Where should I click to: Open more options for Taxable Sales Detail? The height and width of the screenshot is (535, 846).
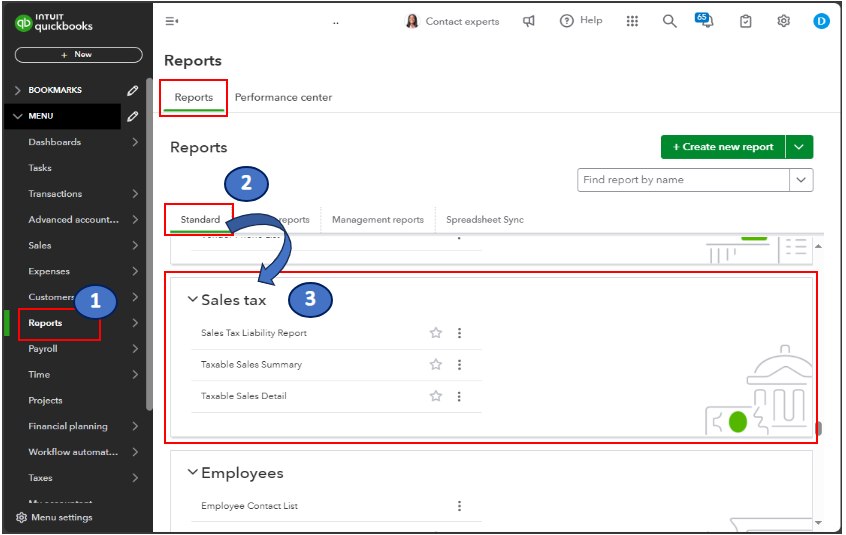pos(459,396)
